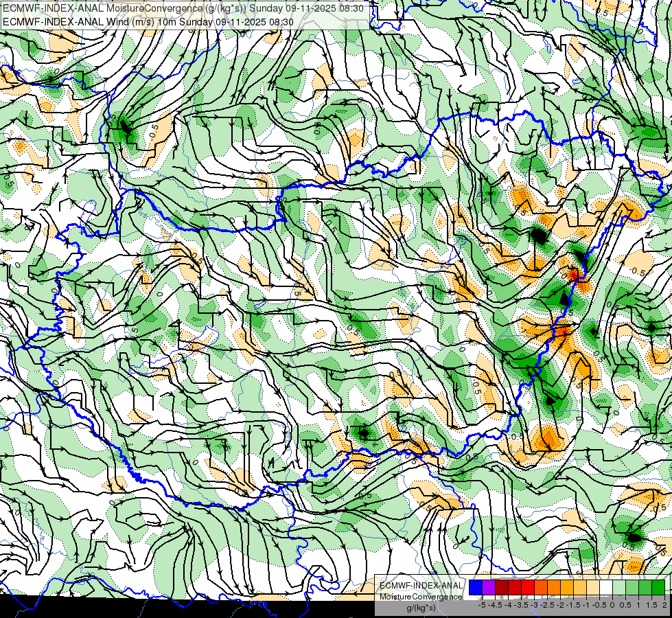Click the colorbar tick label 1.5
The image size is (672, 618).
[651, 605]
